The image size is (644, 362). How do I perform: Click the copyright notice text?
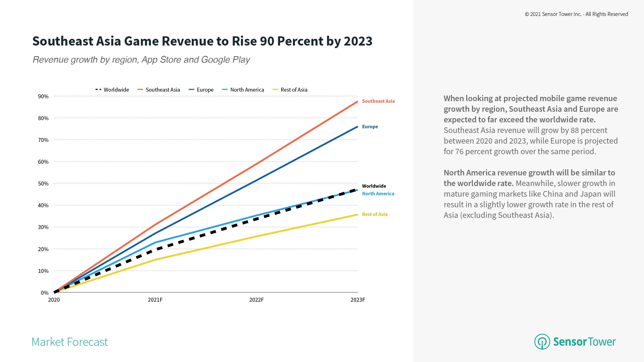tap(576, 14)
